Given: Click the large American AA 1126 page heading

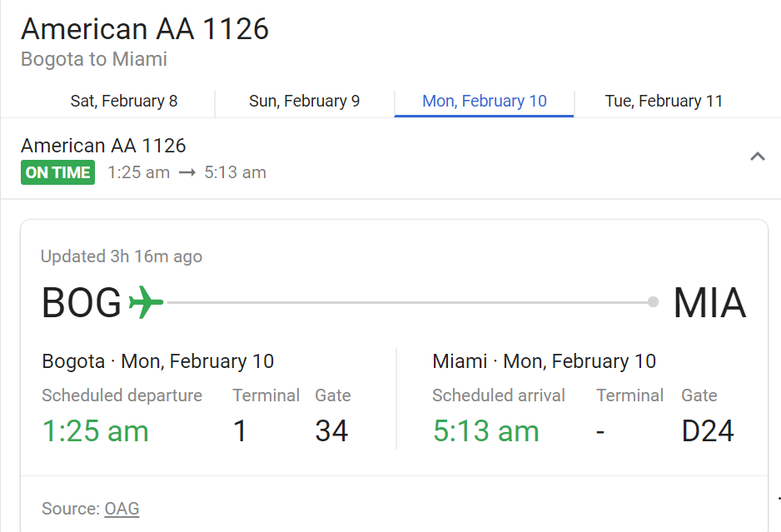Looking at the screenshot, I should tap(145, 29).
